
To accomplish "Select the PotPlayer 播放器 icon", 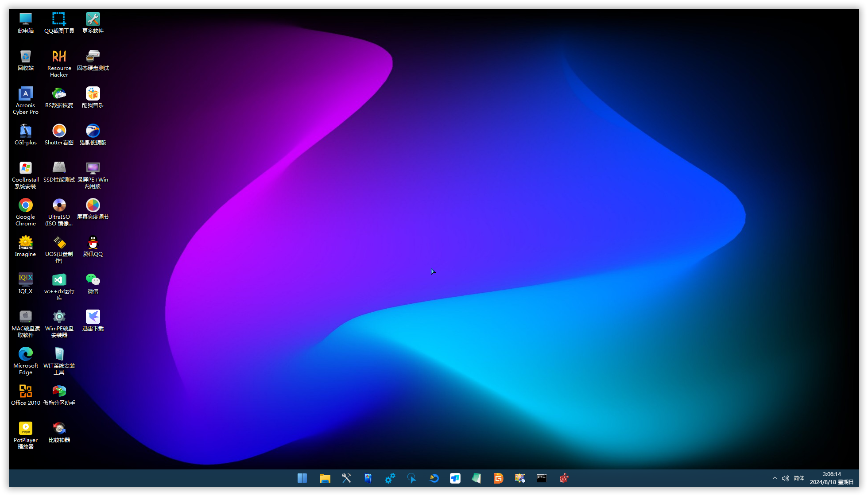I will pos(26,435).
